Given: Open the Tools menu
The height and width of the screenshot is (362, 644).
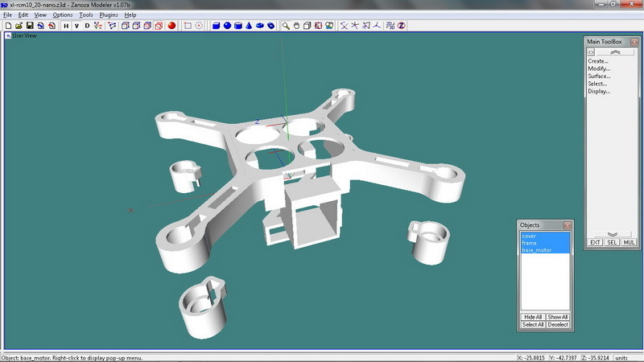Looking at the screenshot, I should 86,15.
